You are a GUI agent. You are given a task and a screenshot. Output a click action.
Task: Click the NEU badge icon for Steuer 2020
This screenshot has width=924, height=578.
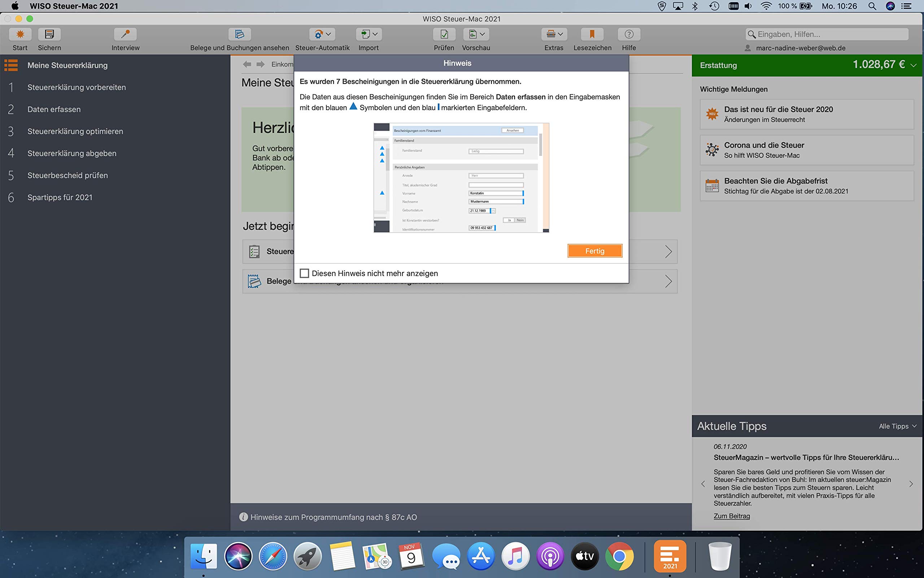coord(712,114)
